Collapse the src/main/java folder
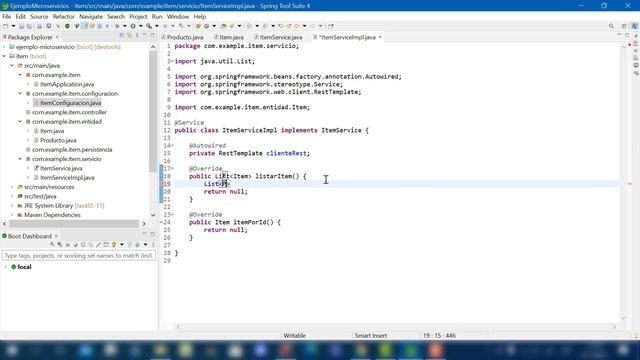This screenshot has height=360, width=640. 12,66
